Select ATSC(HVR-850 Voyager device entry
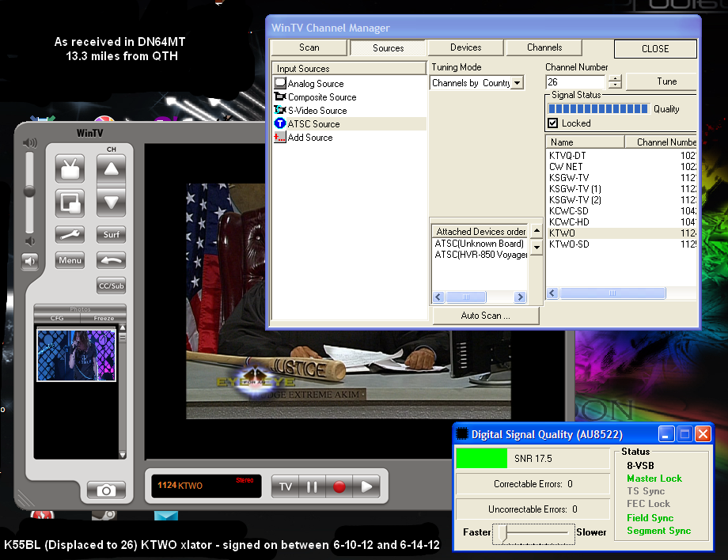 tap(480, 255)
